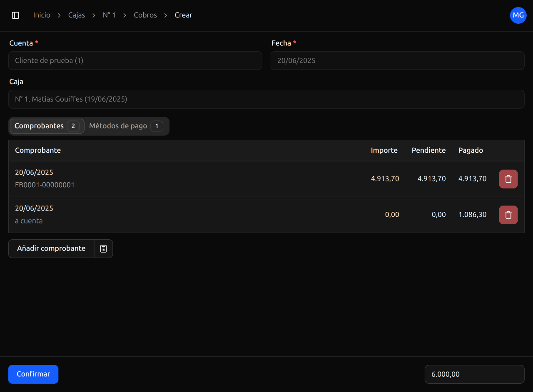Remove the 'a cuenta' row
The height and width of the screenshot is (392, 533).
pyautogui.click(x=508, y=215)
